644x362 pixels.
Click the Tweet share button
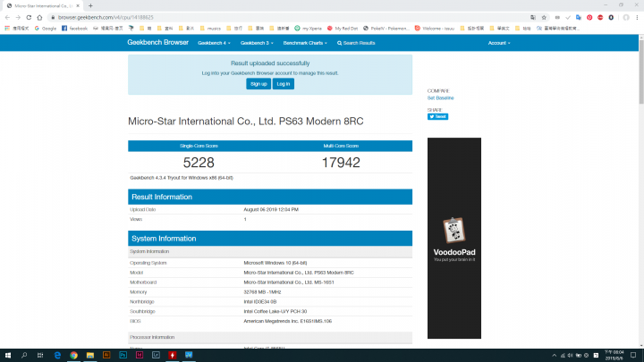click(437, 116)
